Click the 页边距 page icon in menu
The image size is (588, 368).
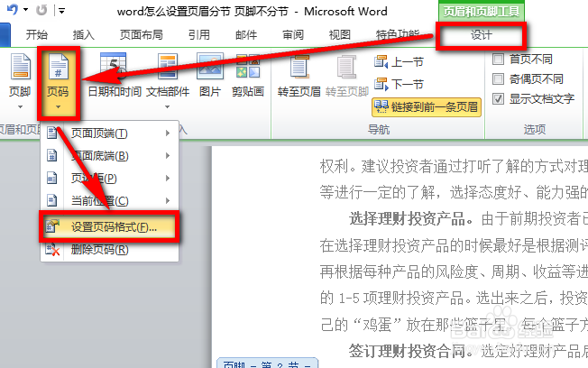point(51,178)
